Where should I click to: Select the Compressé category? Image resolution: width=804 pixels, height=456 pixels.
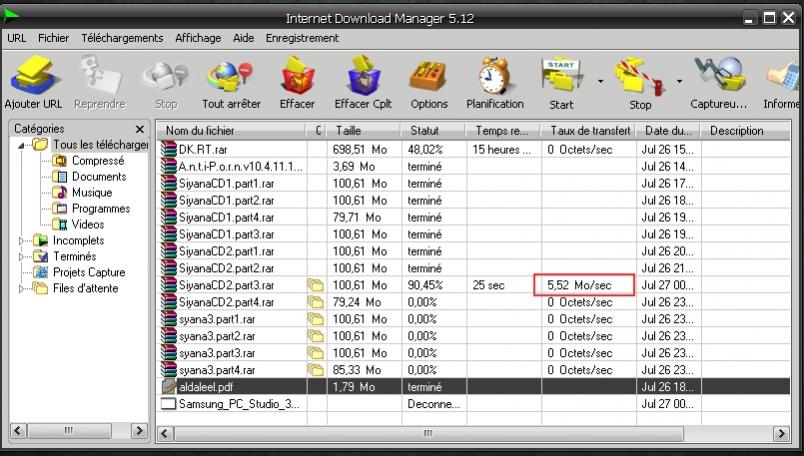click(98, 161)
